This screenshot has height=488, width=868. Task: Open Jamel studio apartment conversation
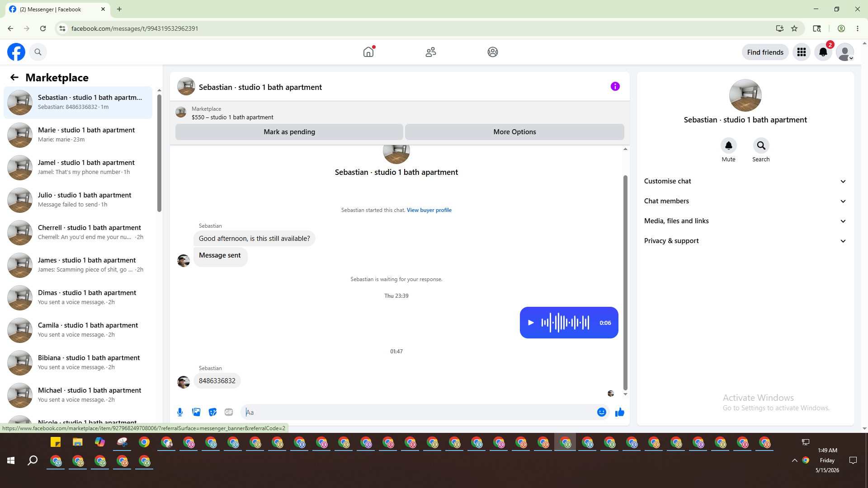(78, 168)
